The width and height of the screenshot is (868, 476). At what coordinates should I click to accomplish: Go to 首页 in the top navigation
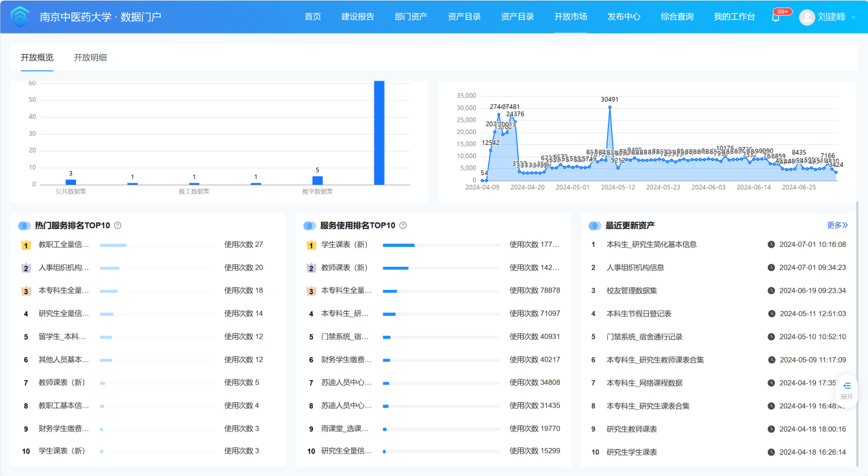coord(313,16)
